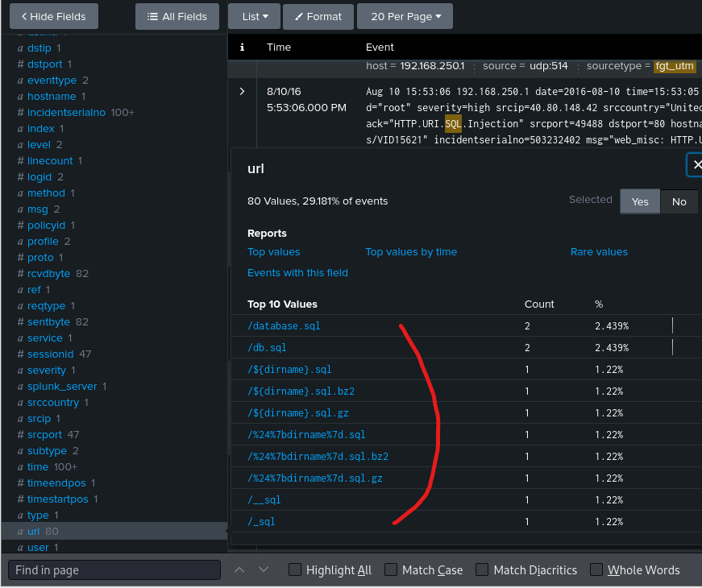This screenshot has height=588, width=702.
Task: Select /${dirname}.sql.gz url value
Action: pos(298,413)
